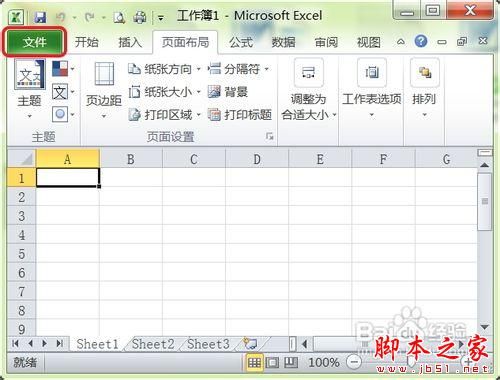Switch to Page Layout view button
500x380 pixels.
(x=273, y=363)
